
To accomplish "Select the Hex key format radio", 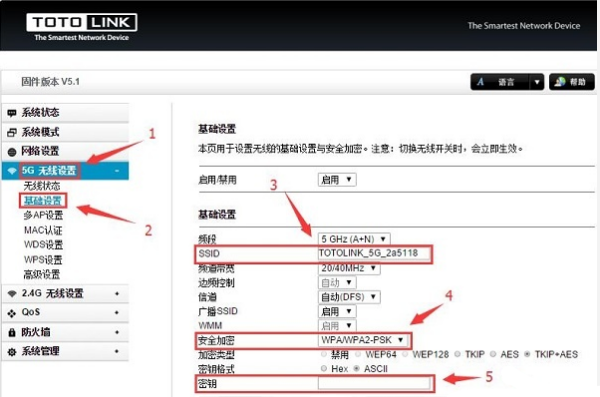I will (324, 368).
